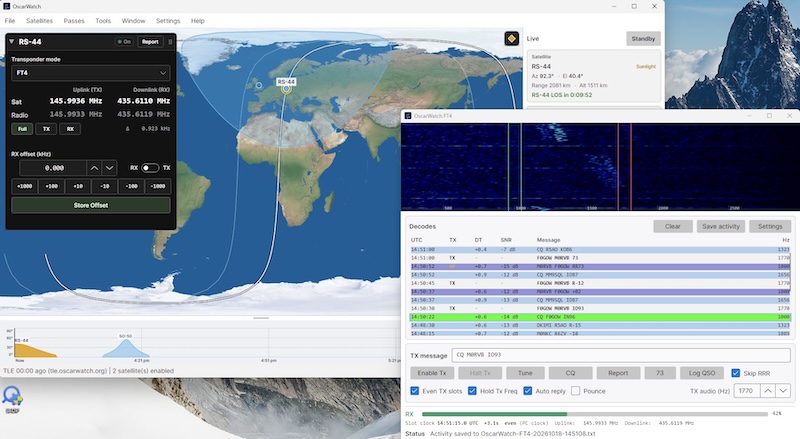This screenshot has height=439, width=800.
Task: Open the Window menu
Action: (133, 21)
